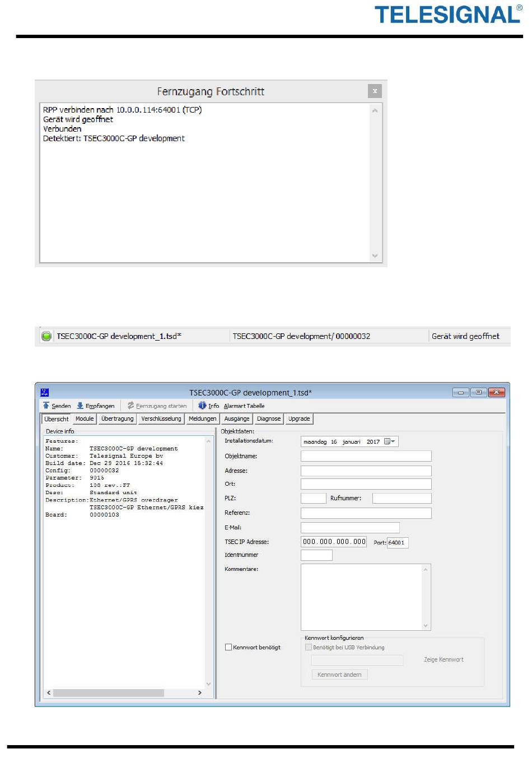This screenshot has height=772, width=532.
Task: Close the Fernzugang Fortschritt dialog
Action: click(375, 91)
